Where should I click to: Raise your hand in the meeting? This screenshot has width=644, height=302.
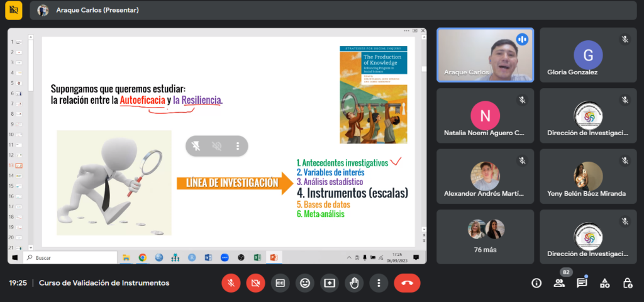tap(354, 283)
